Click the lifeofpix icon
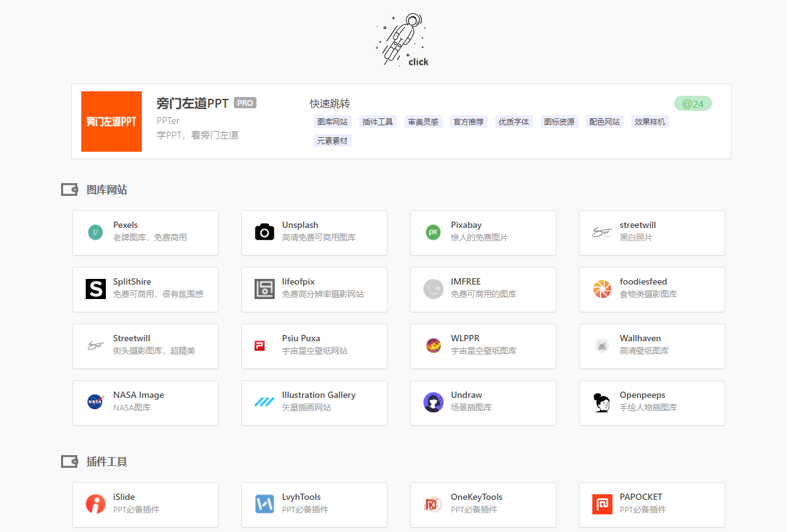 [265, 289]
